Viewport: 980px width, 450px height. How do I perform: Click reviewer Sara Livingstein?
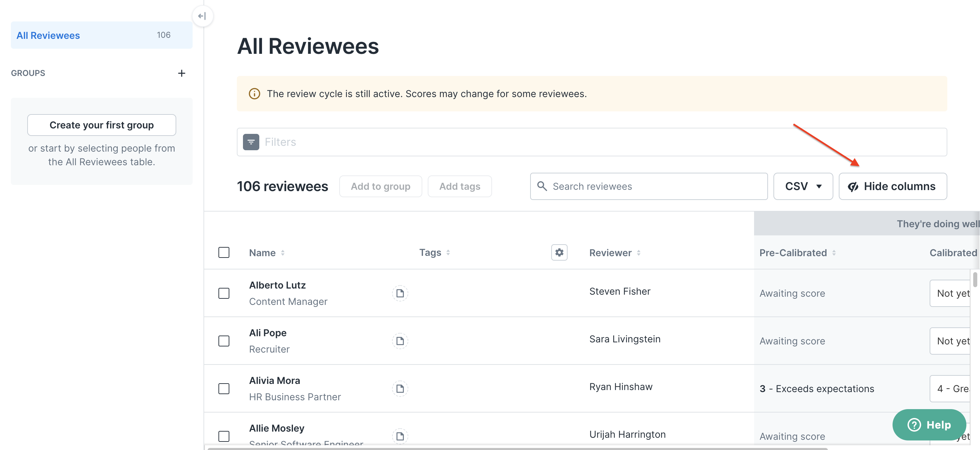(x=625, y=339)
